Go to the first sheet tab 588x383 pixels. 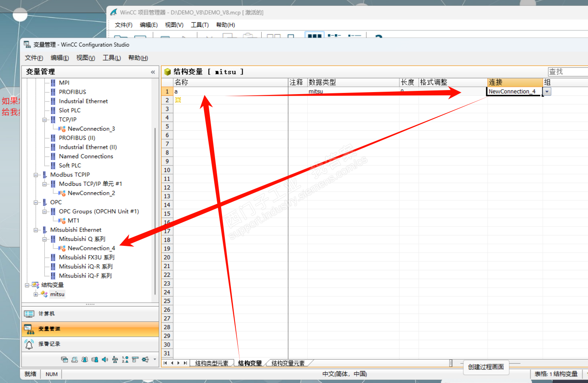coord(165,363)
